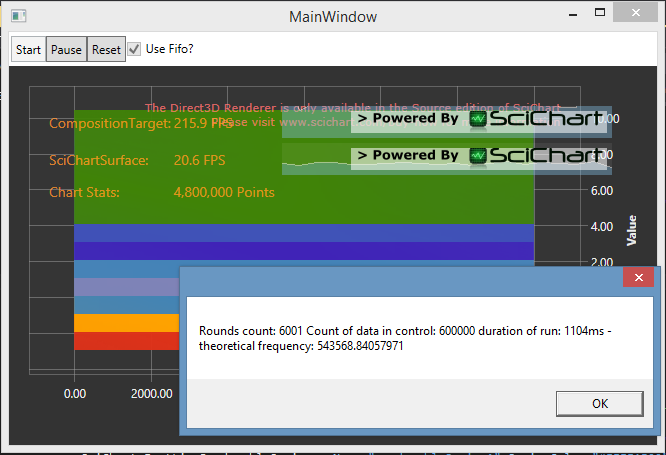
Task: Click the MainWindow application icon in the title bar
Action: (19, 16)
